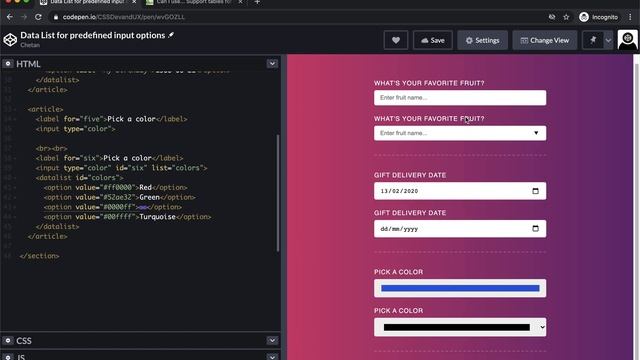This screenshot has height=360, width=640.
Task: Expand the pin options dropdown arrow
Action: (608, 40)
